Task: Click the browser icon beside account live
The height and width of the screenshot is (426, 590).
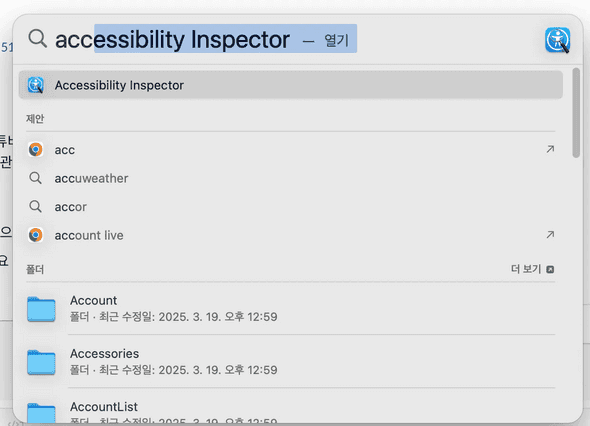Action: point(36,235)
